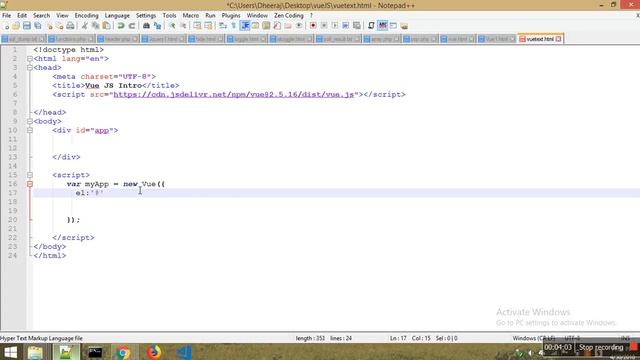Place cursor after el: on line 17

coord(90,193)
